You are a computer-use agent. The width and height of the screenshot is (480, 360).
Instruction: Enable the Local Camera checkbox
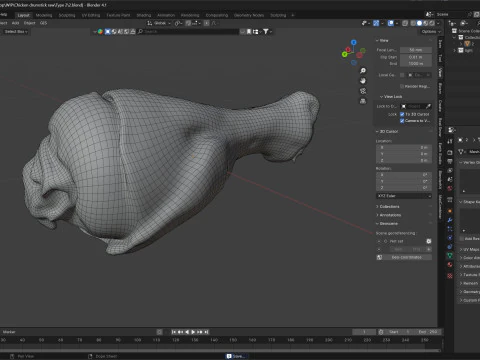click(x=402, y=75)
